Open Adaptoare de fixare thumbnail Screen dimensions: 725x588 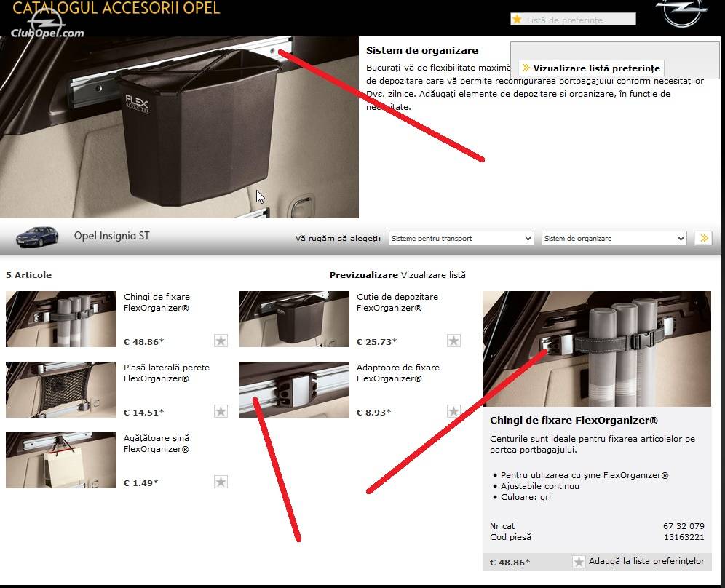point(294,389)
